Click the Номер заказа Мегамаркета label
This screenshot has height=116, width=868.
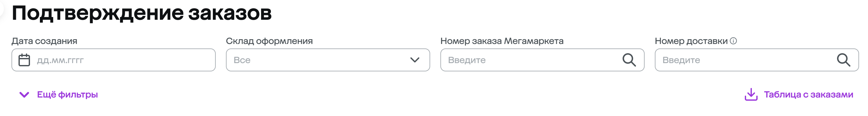[502, 41]
